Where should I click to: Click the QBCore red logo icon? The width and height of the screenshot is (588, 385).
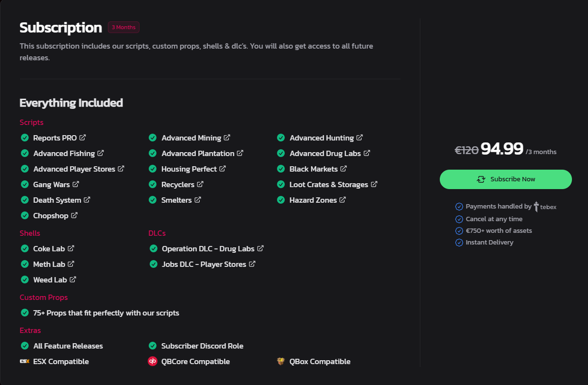coord(153,361)
